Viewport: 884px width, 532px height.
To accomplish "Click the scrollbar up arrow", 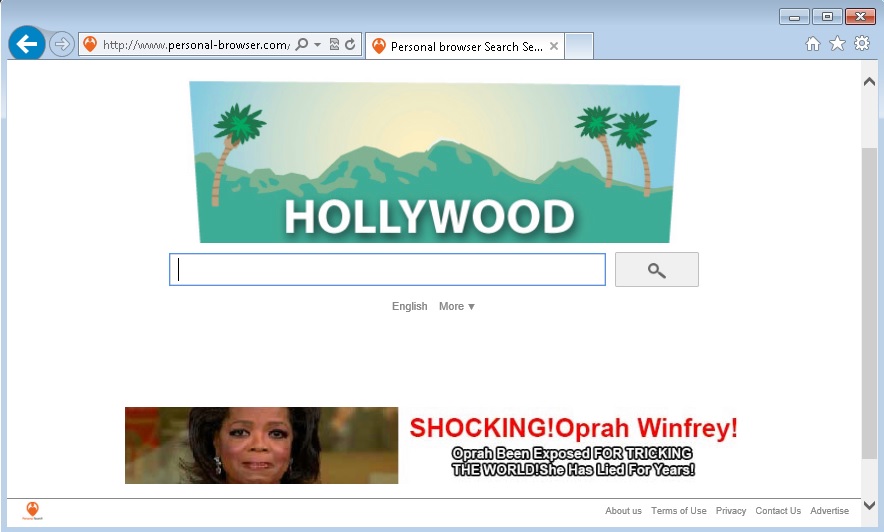I will (x=869, y=82).
